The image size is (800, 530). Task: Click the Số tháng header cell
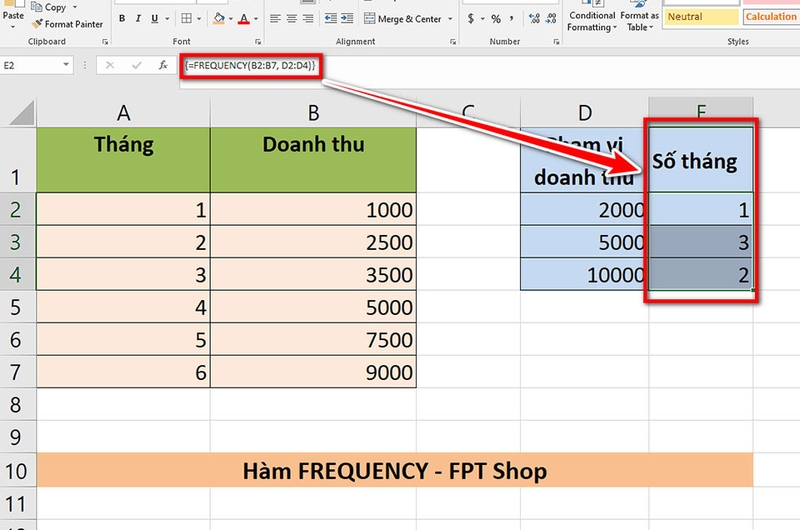coord(701,160)
